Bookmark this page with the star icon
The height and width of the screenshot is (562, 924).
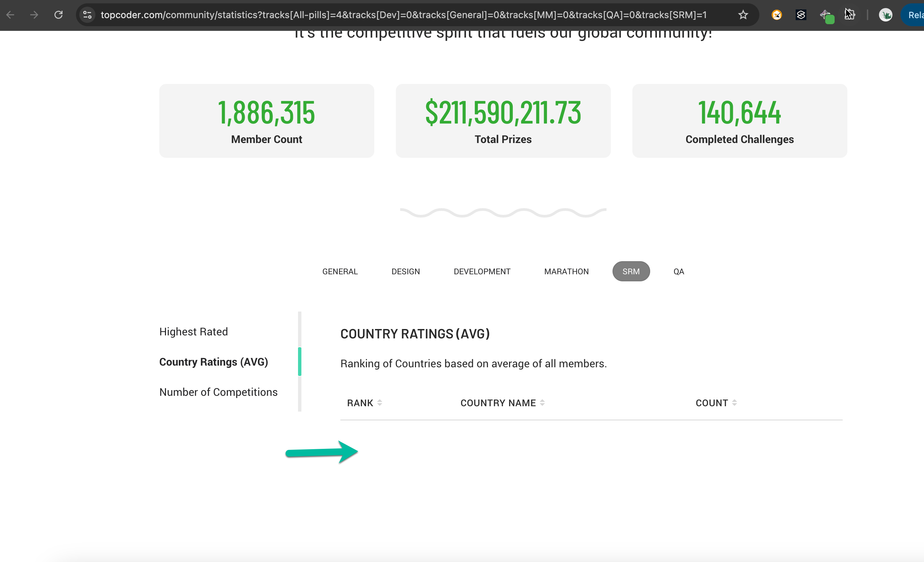click(743, 15)
